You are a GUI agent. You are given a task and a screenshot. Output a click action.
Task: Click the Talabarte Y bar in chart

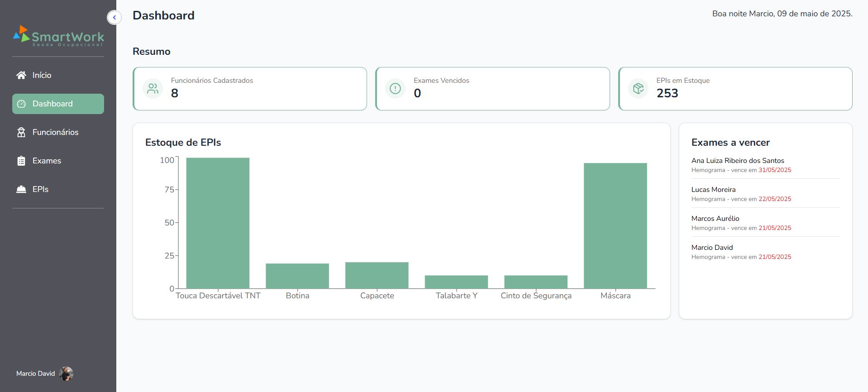click(x=456, y=282)
